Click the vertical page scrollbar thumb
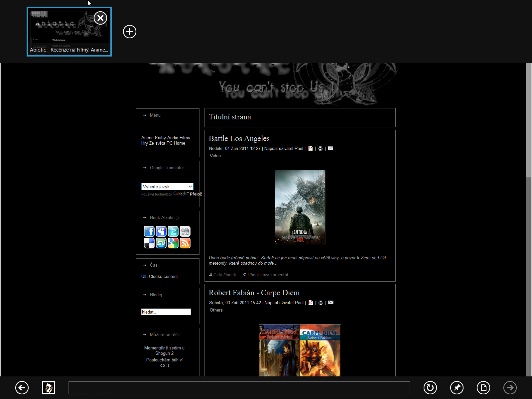Image resolution: width=532 pixels, height=399 pixels. (529, 120)
